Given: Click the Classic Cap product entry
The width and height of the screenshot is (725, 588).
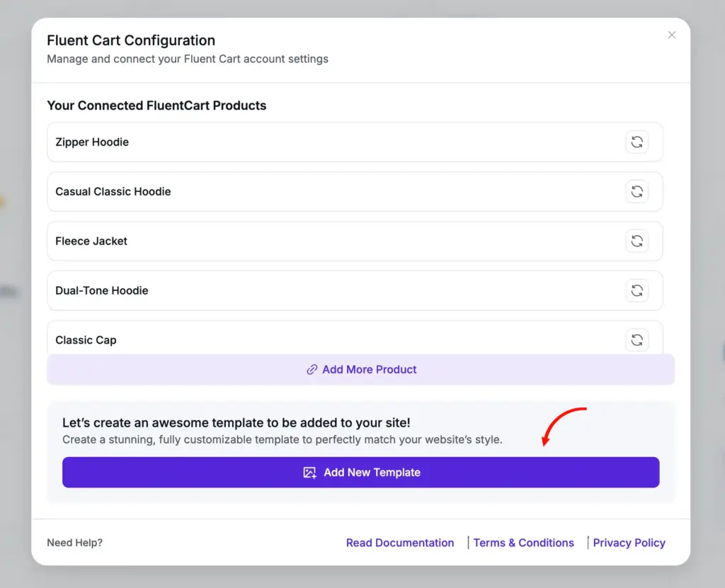Looking at the screenshot, I should 283,340.
